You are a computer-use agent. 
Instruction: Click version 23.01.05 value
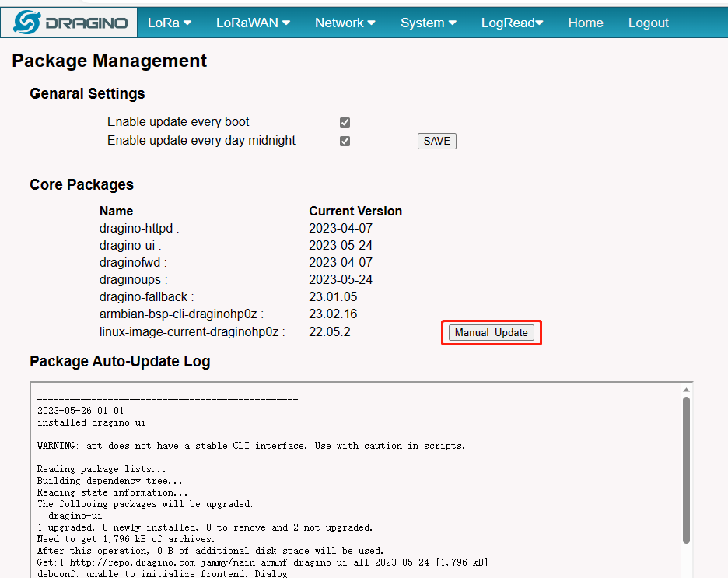[x=333, y=297]
